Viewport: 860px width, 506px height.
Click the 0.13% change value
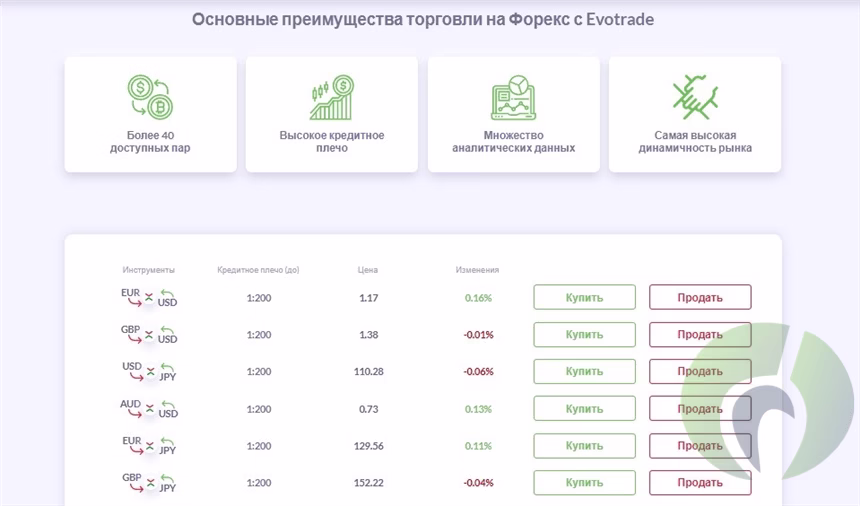pos(478,409)
